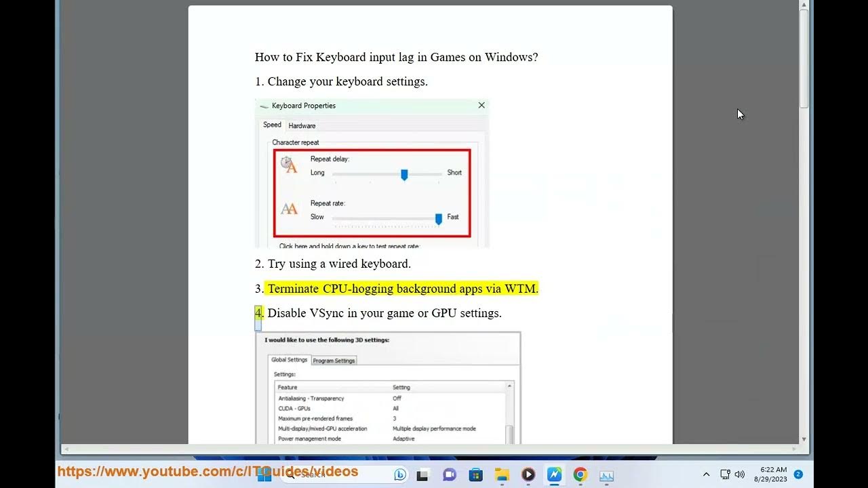This screenshot has height=488, width=868.
Task: Select the active blue lightning app icon
Action: click(x=555, y=474)
